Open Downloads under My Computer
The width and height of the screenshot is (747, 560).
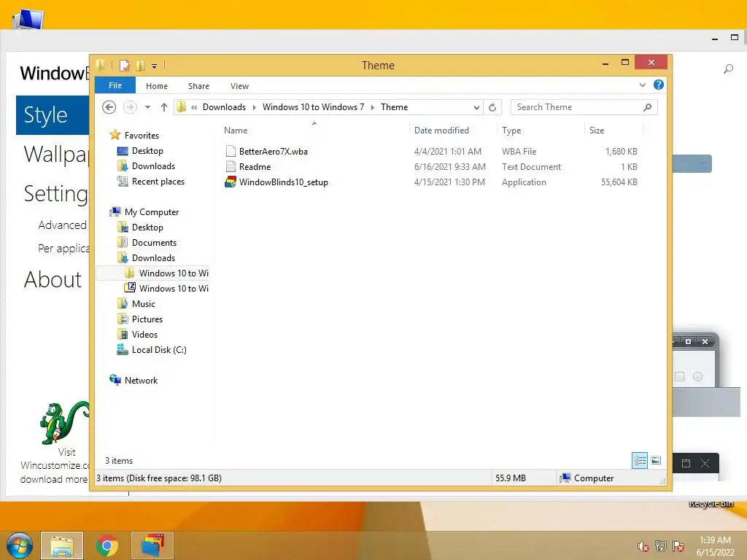[x=153, y=257]
